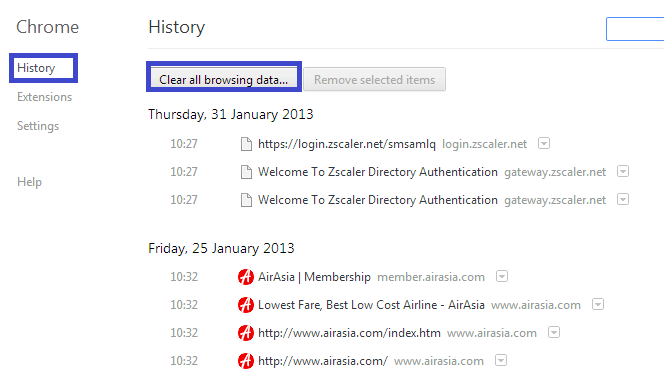Image resolution: width=664 pixels, height=379 pixels.
Task: Click the AirAsia favicon beside http://www.airasia.com/ entry
Action: (246, 361)
